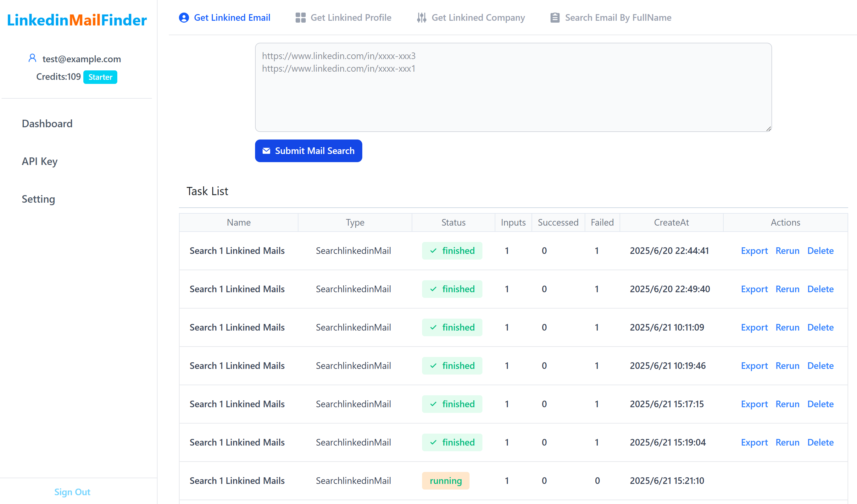This screenshot has width=857, height=504.
Task: Click the Search Email By FullName clipboard icon
Action: tap(555, 18)
